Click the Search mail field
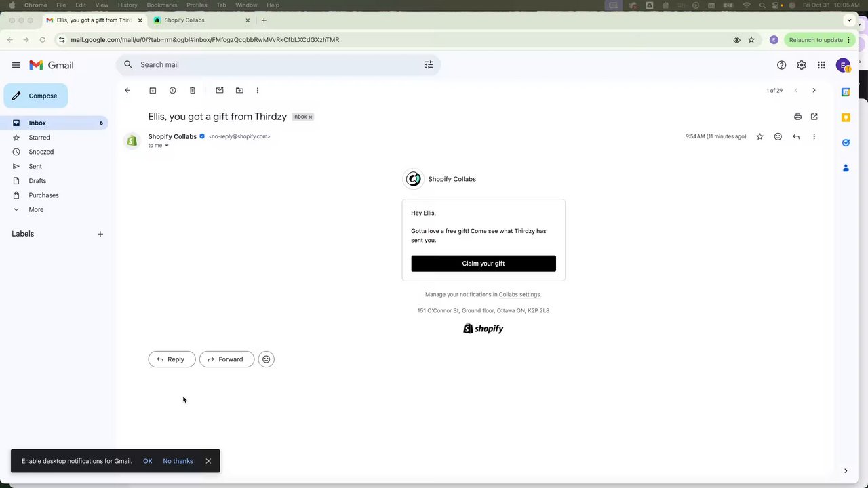The image size is (868, 488). point(278,64)
